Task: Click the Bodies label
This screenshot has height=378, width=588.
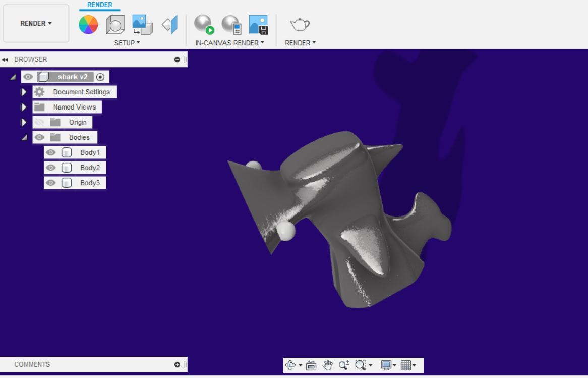Action: point(79,137)
